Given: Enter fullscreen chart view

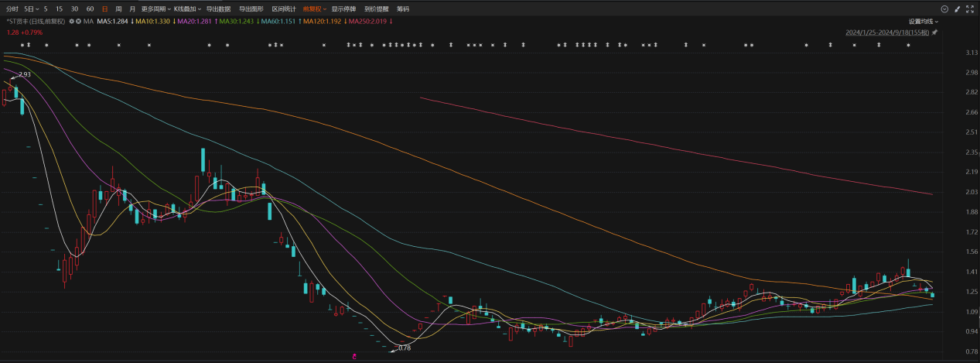Looking at the screenshot, I should tap(970, 9).
